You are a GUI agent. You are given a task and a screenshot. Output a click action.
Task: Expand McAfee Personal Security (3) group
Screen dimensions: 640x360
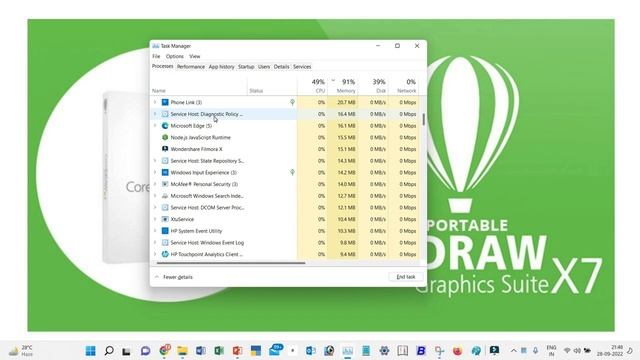pyautogui.click(x=155, y=184)
